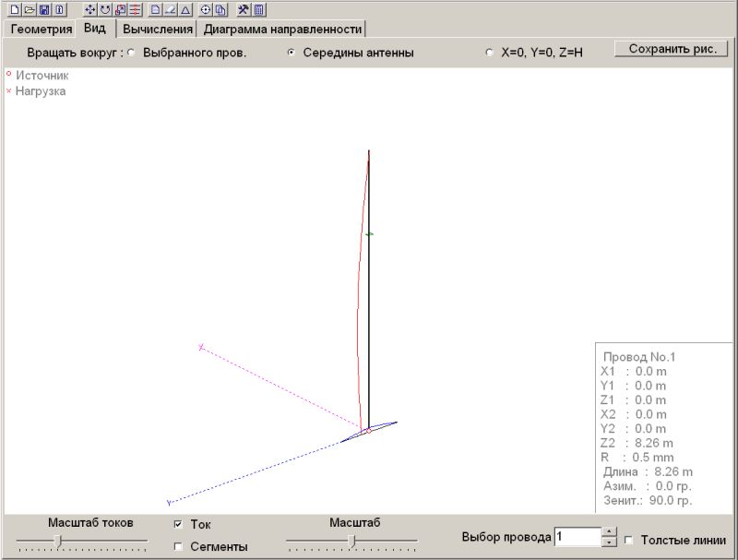The image size is (738, 560).
Task: Select Выбранного пров. rotation option
Action: [130, 53]
